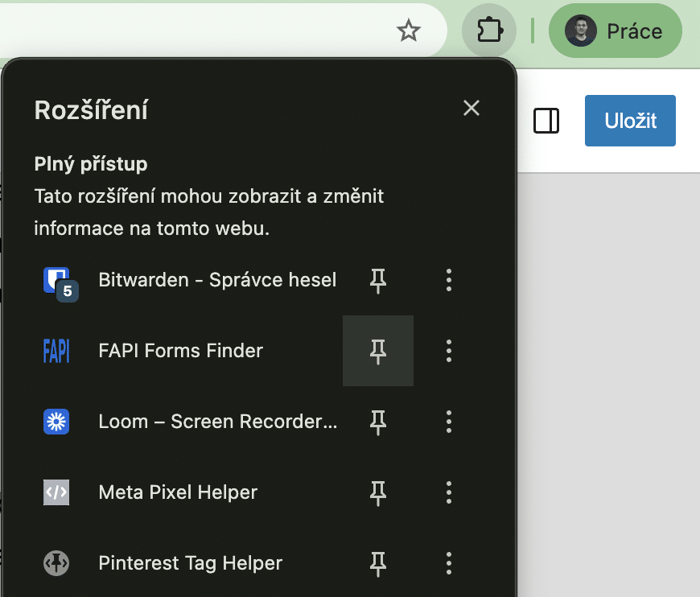Open the Práce profile menu
The image size is (700, 597).
point(615,31)
